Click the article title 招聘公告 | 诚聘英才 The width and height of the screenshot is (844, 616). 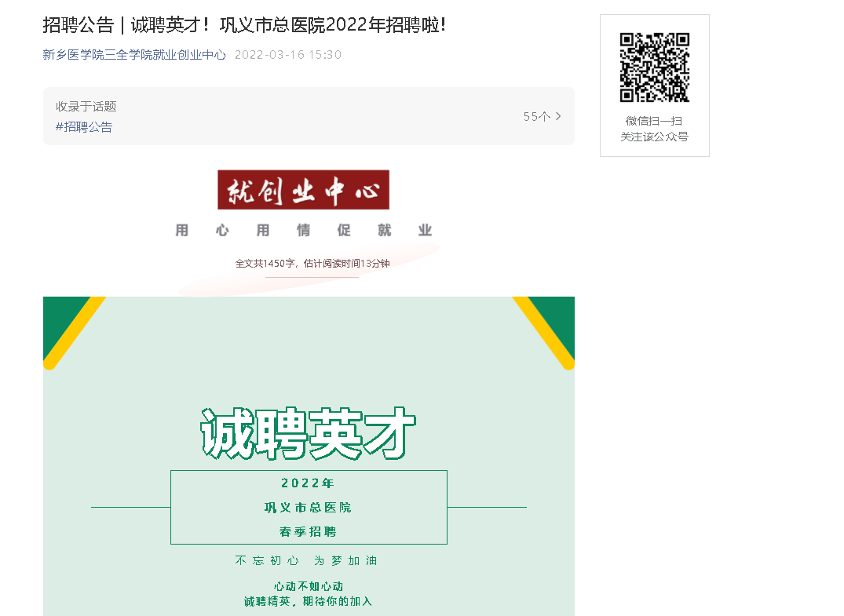(244, 25)
